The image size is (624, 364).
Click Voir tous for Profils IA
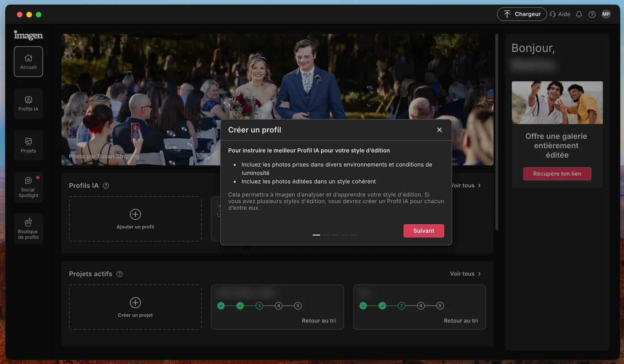pyautogui.click(x=466, y=185)
